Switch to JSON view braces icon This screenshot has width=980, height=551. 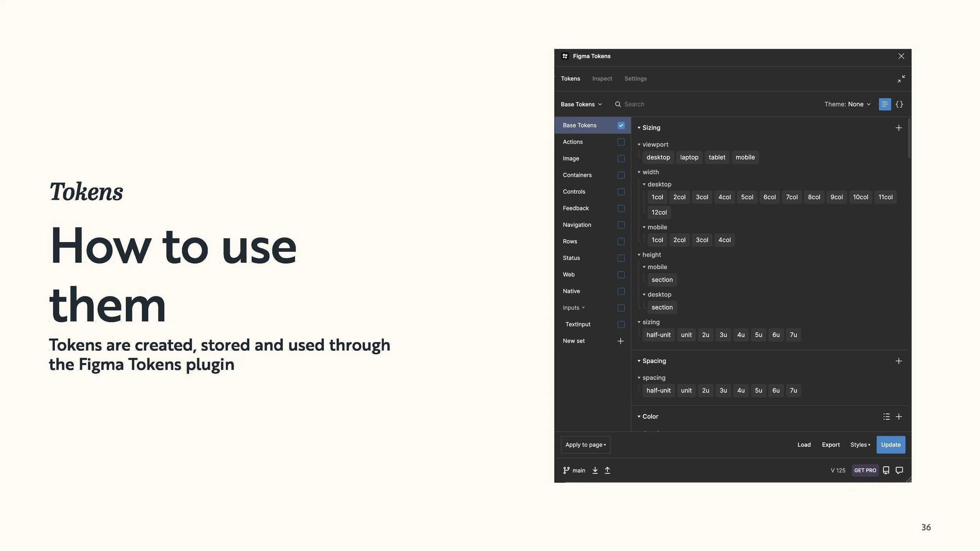pos(899,104)
